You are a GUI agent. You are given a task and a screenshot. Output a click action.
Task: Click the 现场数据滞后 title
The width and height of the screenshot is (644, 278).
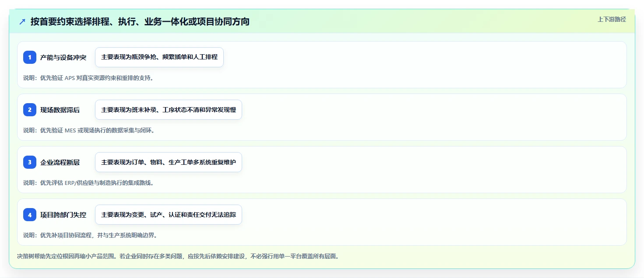point(60,110)
